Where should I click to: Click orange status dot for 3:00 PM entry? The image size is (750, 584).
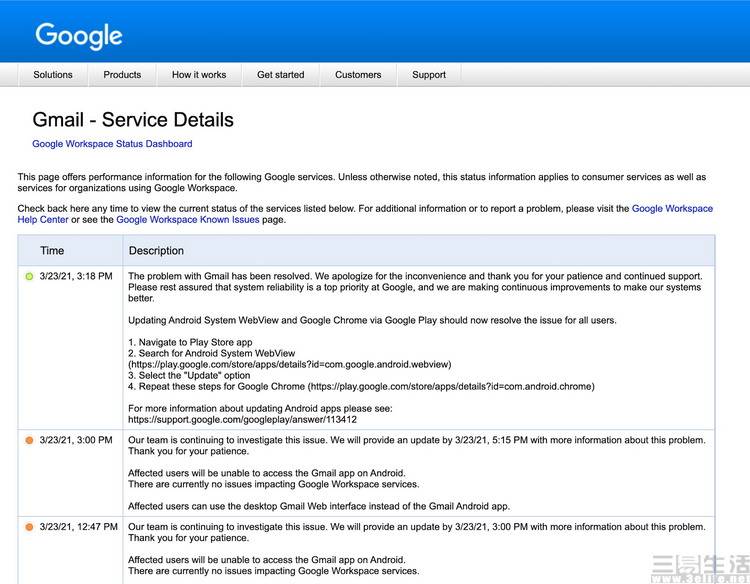pos(29,440)
